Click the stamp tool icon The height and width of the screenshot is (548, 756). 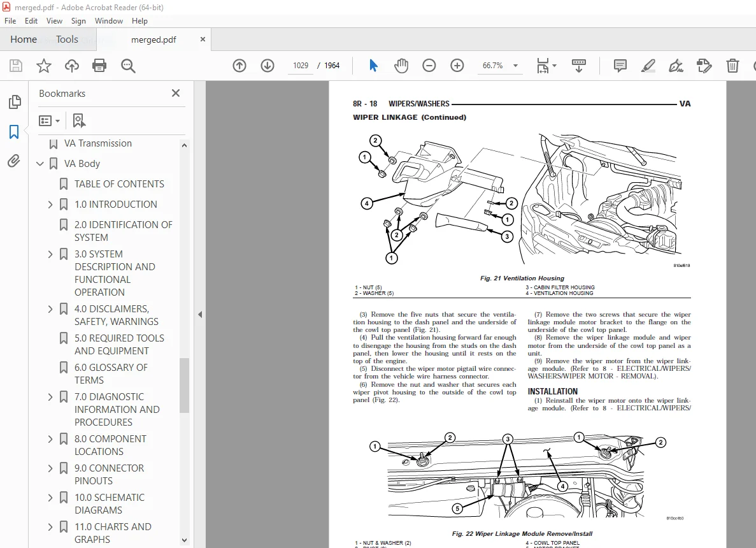pos(704,66)
